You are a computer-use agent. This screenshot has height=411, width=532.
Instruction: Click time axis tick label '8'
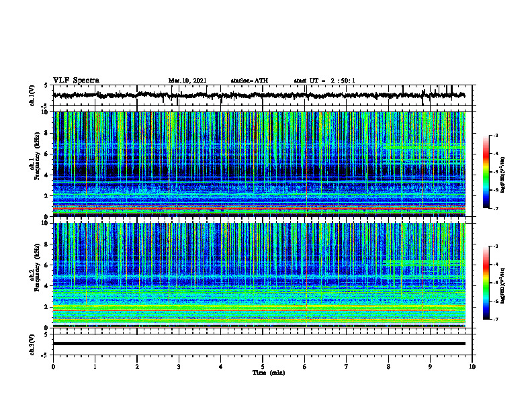point(388,367)
